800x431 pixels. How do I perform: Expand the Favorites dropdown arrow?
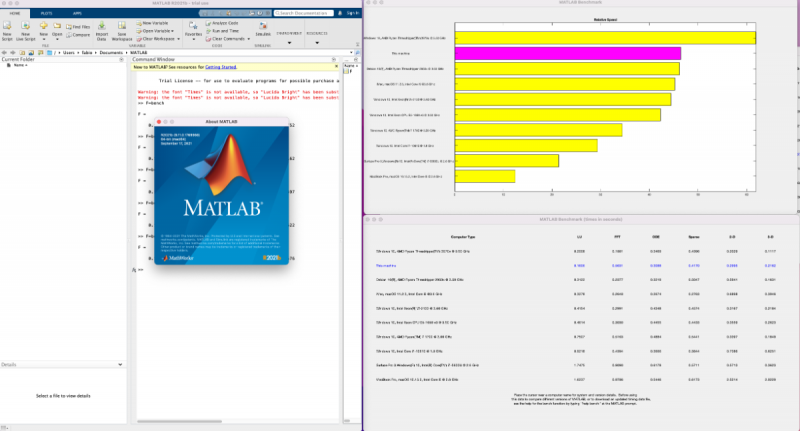[x=193, y=39]
